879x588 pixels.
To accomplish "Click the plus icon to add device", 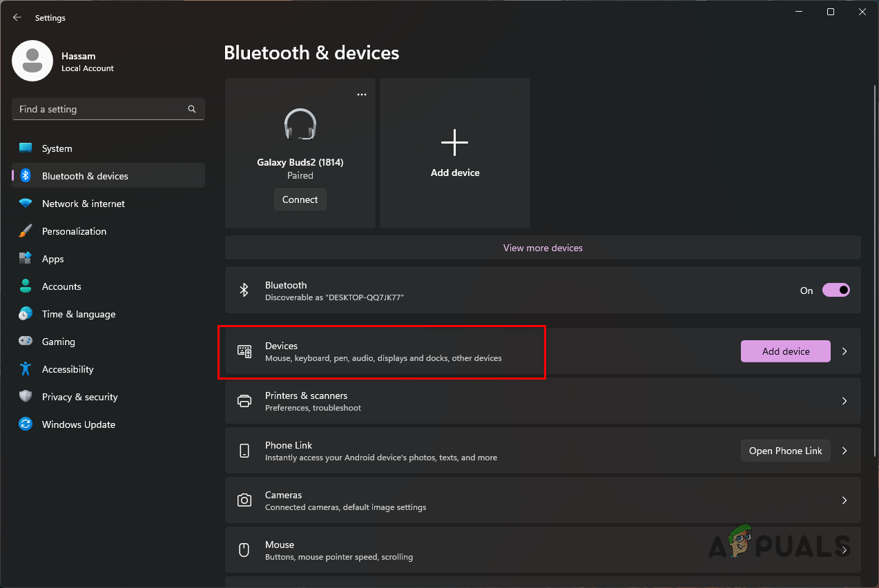I will click(x=454, y=143).
